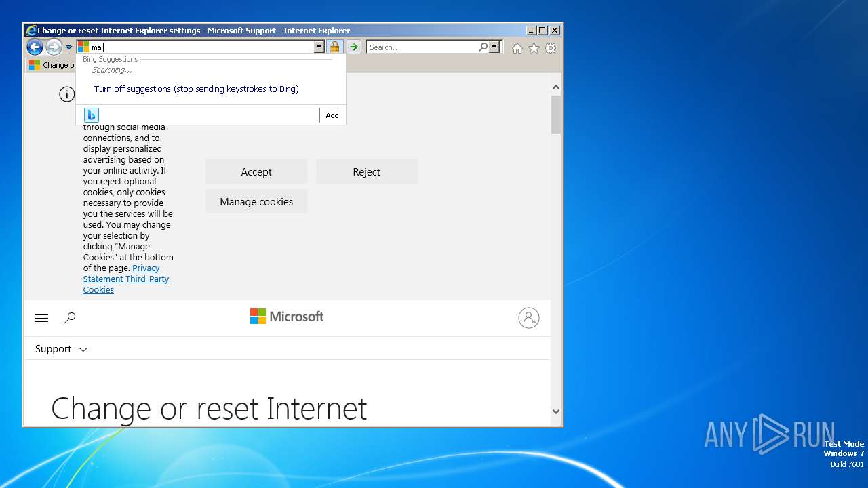Open the hamburger navigation menu
Viewport: 868px width, 488px height.
click(41, 318)
